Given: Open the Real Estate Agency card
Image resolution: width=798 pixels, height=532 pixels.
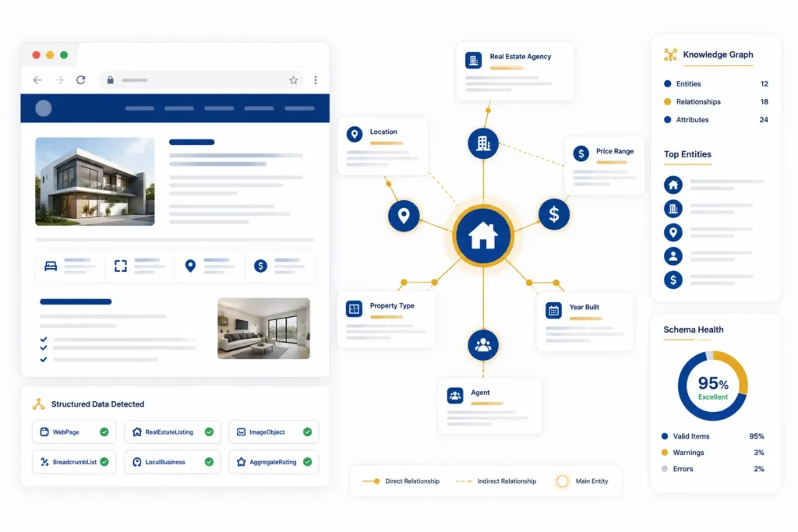Looking at the screenshot, I should tap(515, 71).
